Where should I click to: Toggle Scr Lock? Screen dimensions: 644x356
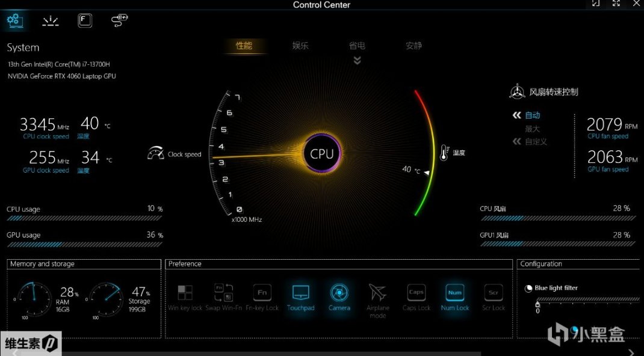pos(494,298)
